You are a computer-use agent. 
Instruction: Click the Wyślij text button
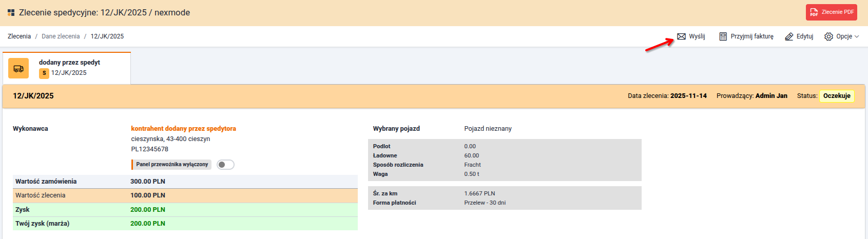point(697,36)
